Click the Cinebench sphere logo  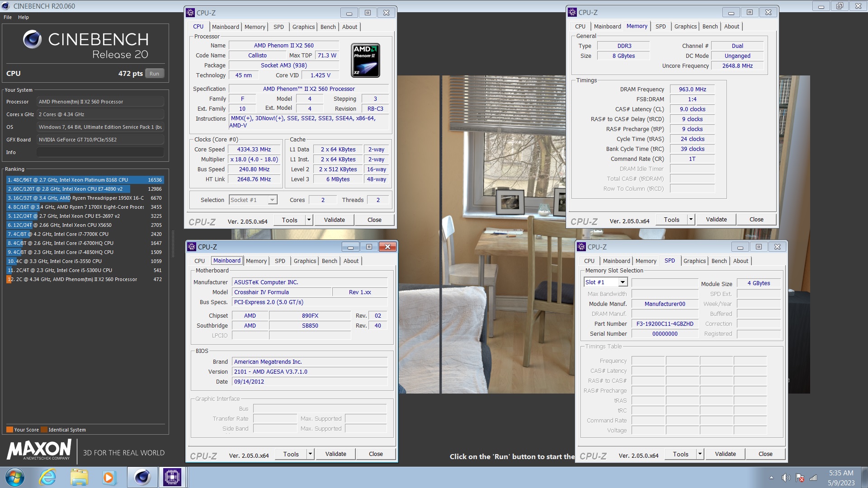[x=32, y=40]
